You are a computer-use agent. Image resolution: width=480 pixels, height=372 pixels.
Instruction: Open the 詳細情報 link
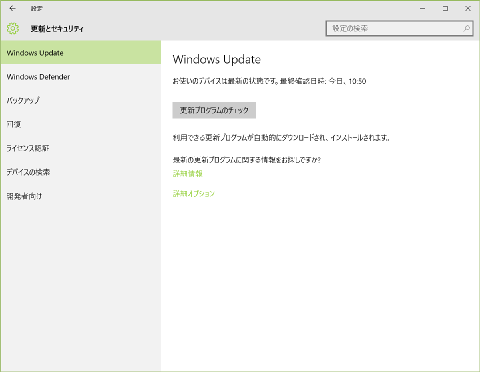point(188,174)
